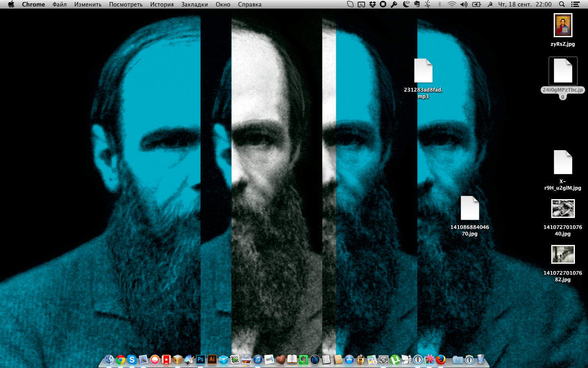Select the 231283ad8fad.mp3 file
Viewport: 588px width, 368px height.
pyautogui.click(x=423, y=71)
